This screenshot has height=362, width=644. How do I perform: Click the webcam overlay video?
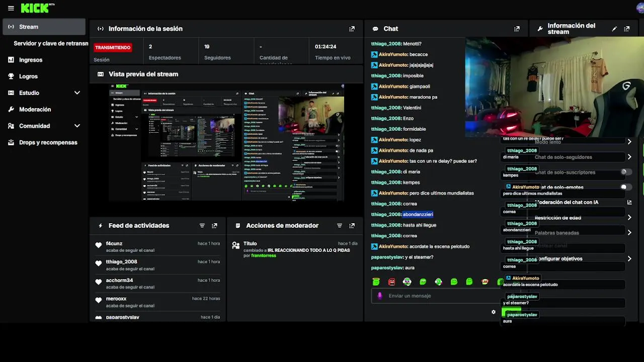[x=554, y=86]
